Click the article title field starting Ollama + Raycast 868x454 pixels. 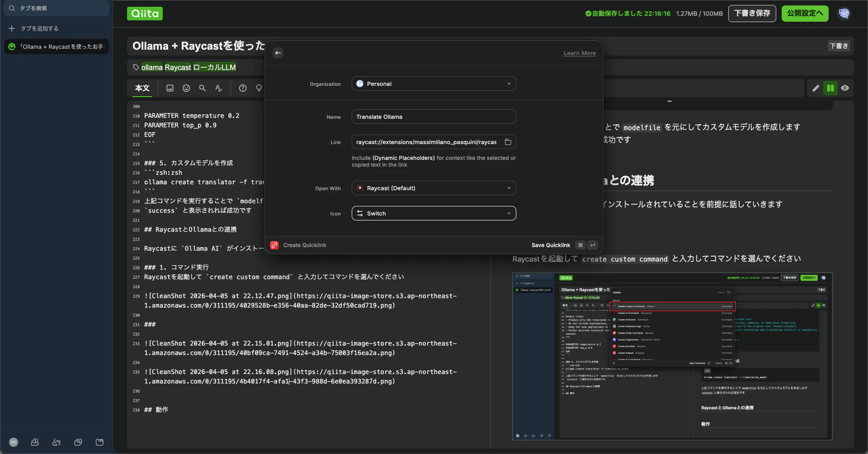[198, 46]
